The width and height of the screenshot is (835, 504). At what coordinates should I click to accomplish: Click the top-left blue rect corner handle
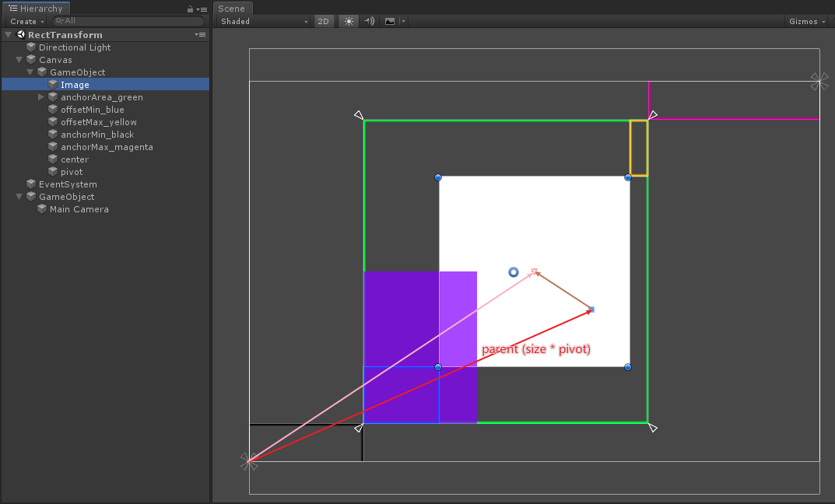[x=438, y=177]
